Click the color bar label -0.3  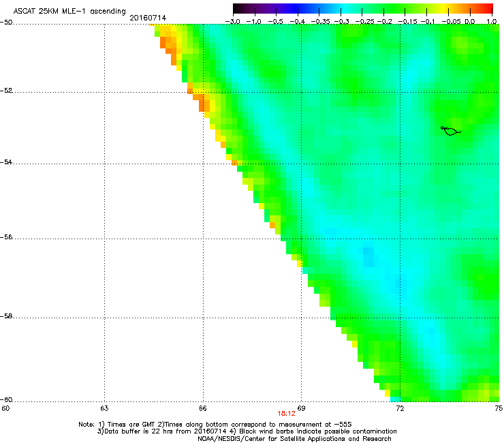(x=341, y=22)
